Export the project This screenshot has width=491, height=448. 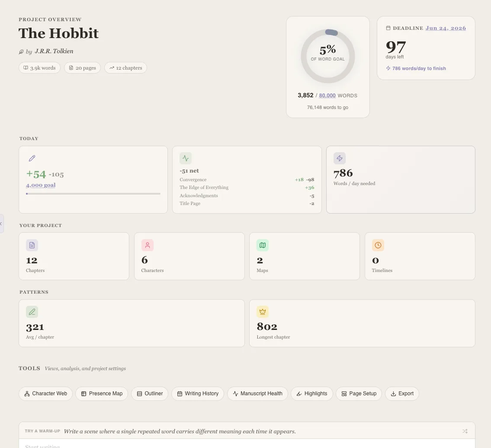pyautogui.click(x=402, y=394)
